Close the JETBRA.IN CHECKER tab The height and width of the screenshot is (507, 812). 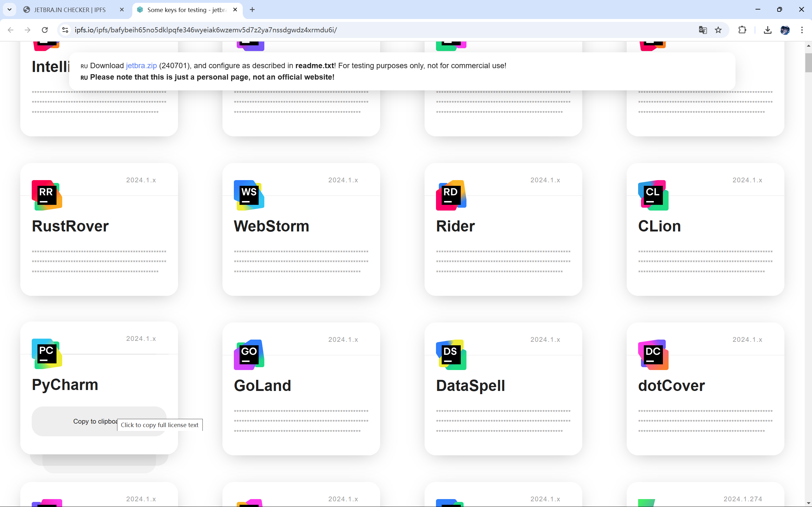122,10
